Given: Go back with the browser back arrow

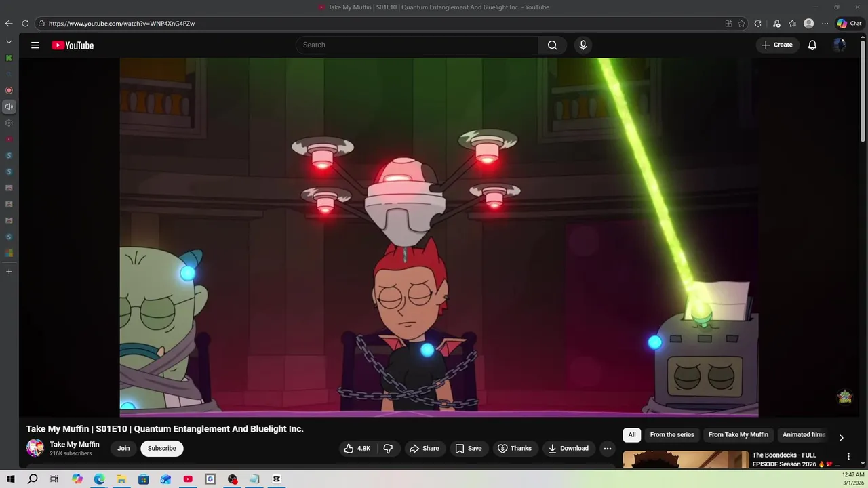Looking at the screenshot, I should (9, 23).
